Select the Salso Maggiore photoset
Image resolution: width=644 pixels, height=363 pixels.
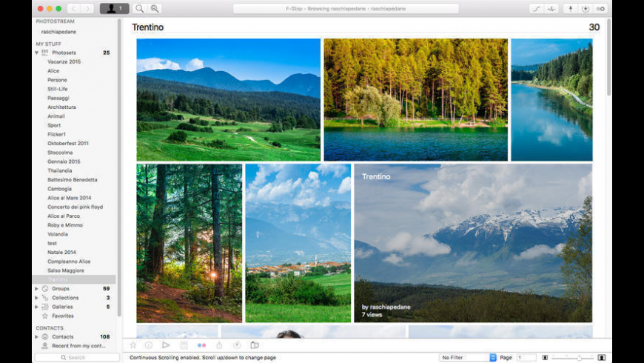click(66, 270)
